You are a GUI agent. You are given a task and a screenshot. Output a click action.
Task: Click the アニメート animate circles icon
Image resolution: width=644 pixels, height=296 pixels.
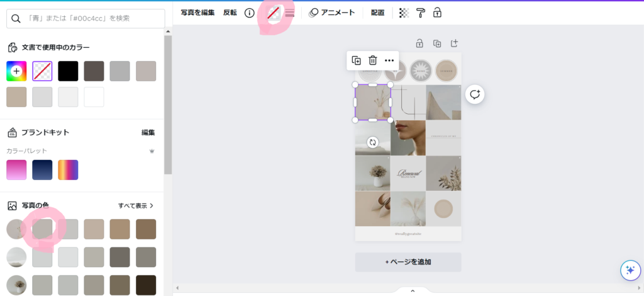pos(314,13)
